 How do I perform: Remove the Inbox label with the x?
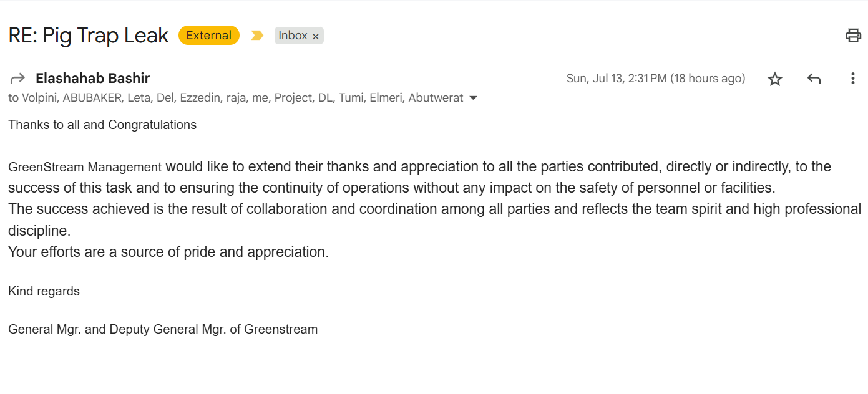(316, 36)
